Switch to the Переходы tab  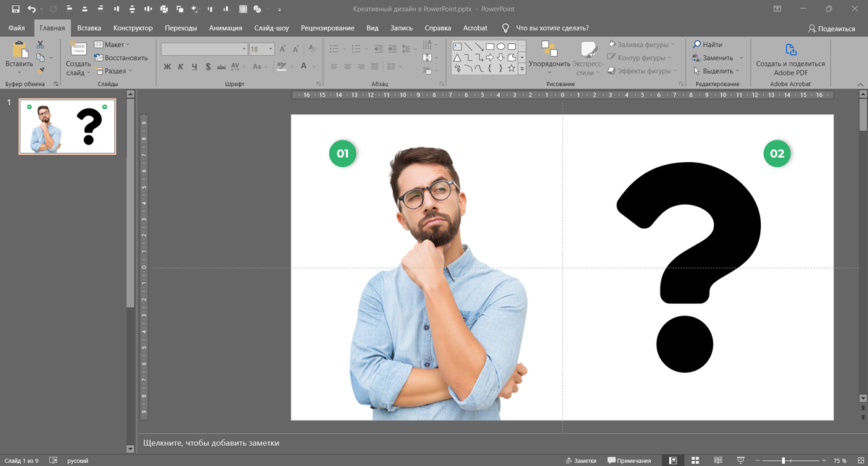coord(180,28)
